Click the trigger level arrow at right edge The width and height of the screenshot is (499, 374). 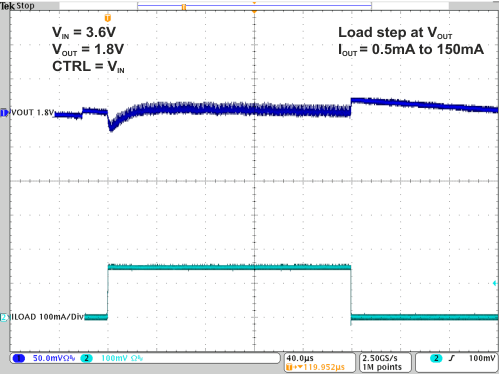pyautogui.click(x=495, y=283)
